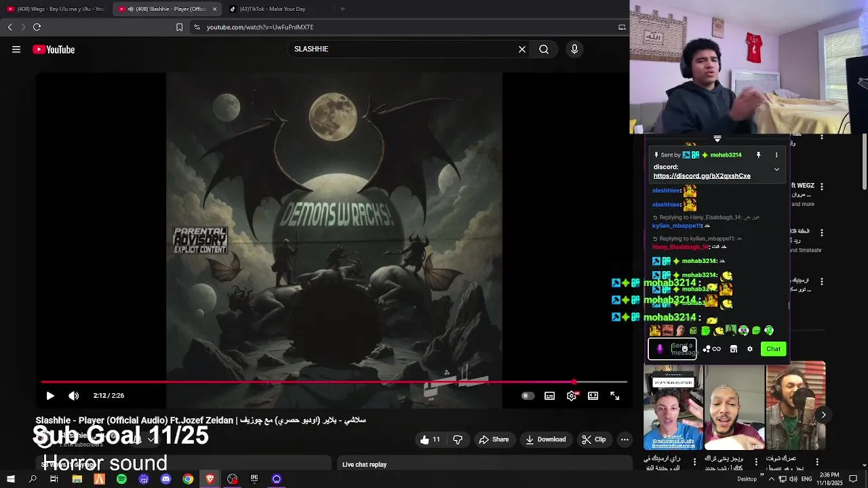The width and height of the screenshot is (868, 488).
Task: Toggle subtitles/closed captions
Action: (x=550, y=396)
